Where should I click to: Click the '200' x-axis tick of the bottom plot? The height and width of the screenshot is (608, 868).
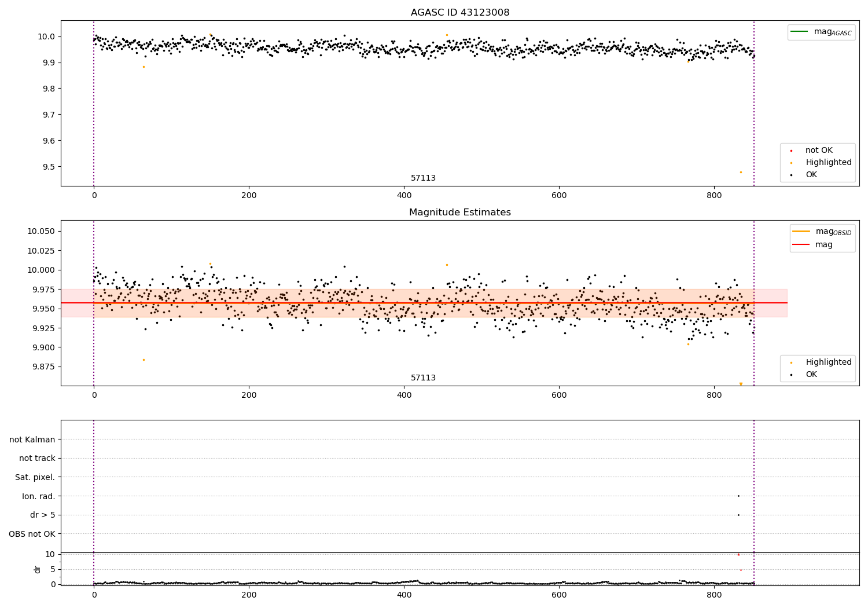249,595
